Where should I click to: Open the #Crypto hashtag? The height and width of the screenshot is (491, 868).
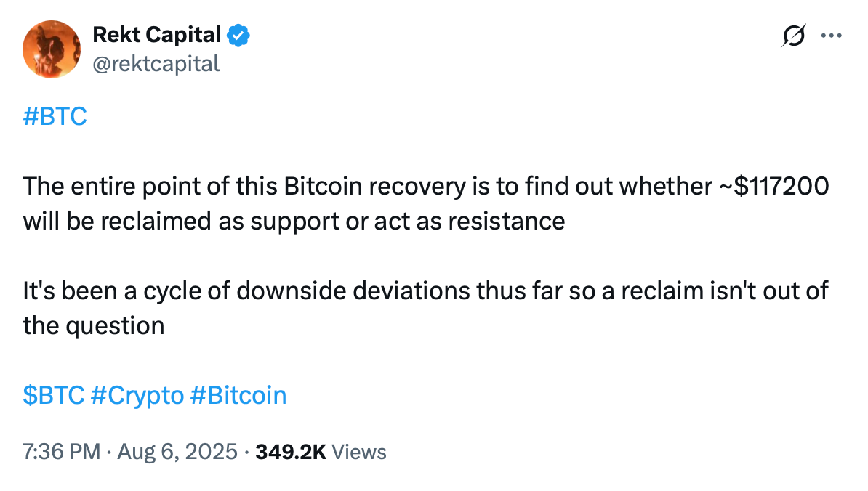(137, 396)
